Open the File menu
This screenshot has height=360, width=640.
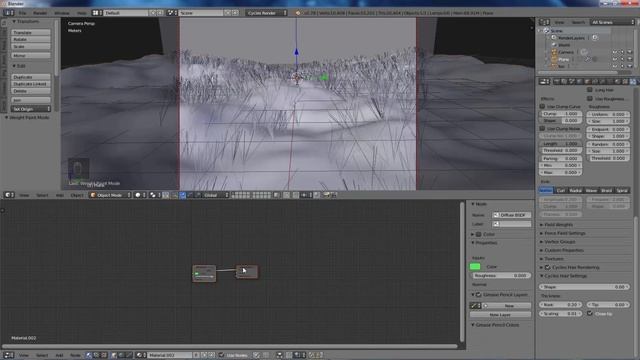click(x=22, y=13)
